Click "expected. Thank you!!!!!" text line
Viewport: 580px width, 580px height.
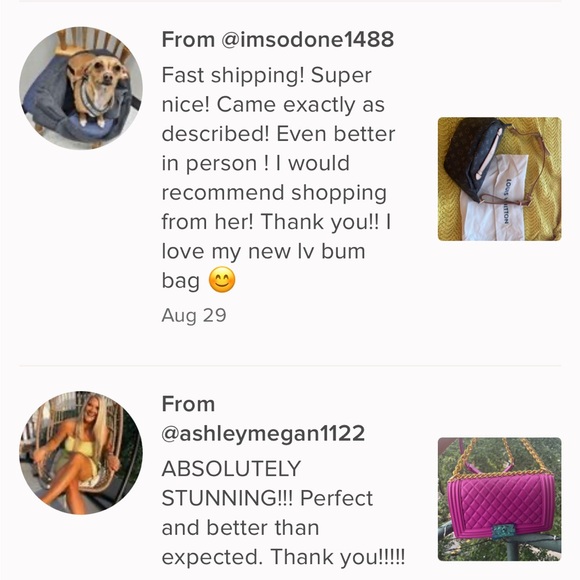(x=283, y=557)
